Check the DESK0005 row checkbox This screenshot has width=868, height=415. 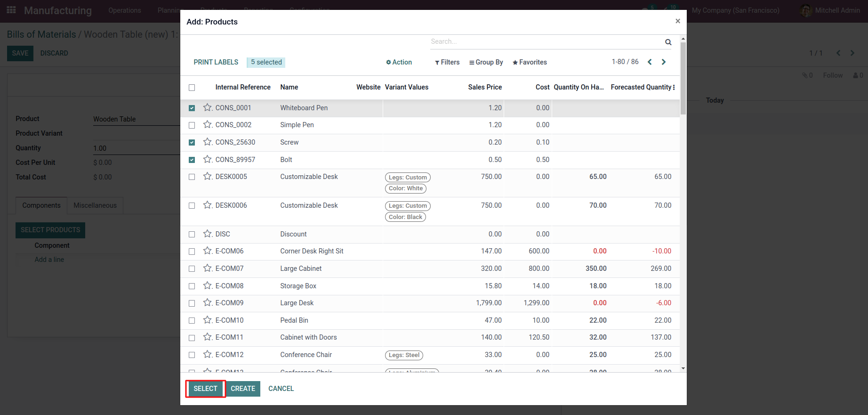click(x=192, y=177)
